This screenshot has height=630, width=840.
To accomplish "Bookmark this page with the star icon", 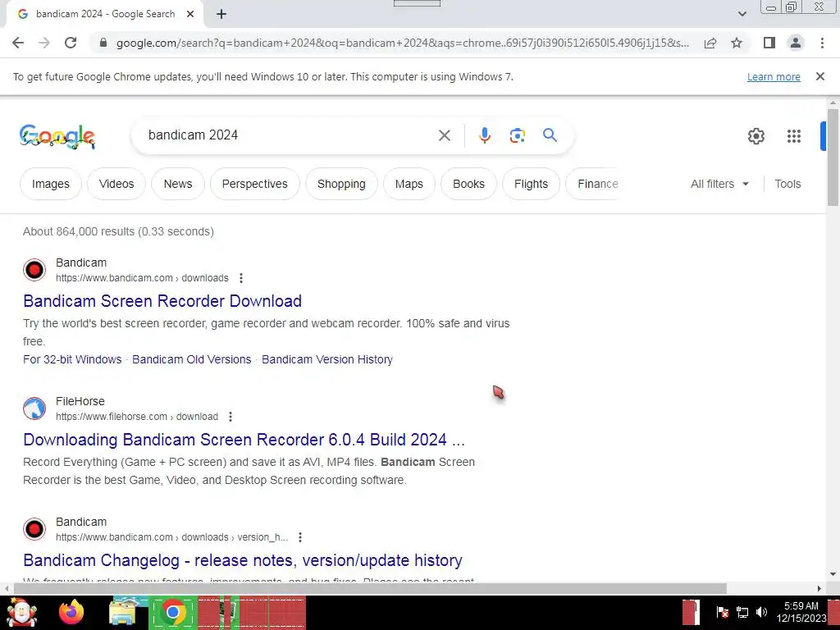I will pyautogui.click(x=737, y=43).
